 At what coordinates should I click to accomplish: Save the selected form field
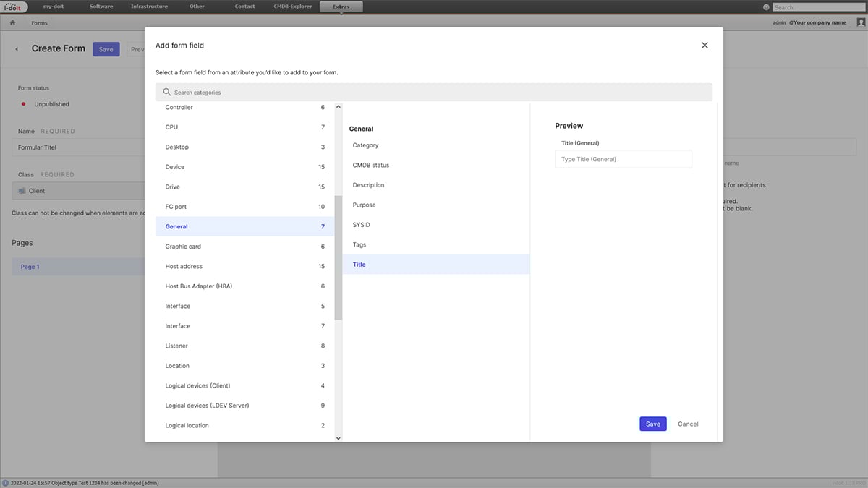[x=652, y=424]
